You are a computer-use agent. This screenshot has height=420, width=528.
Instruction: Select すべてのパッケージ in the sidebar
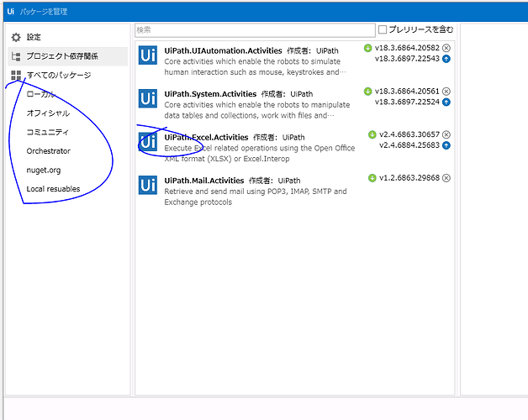[x=67, y=76]
